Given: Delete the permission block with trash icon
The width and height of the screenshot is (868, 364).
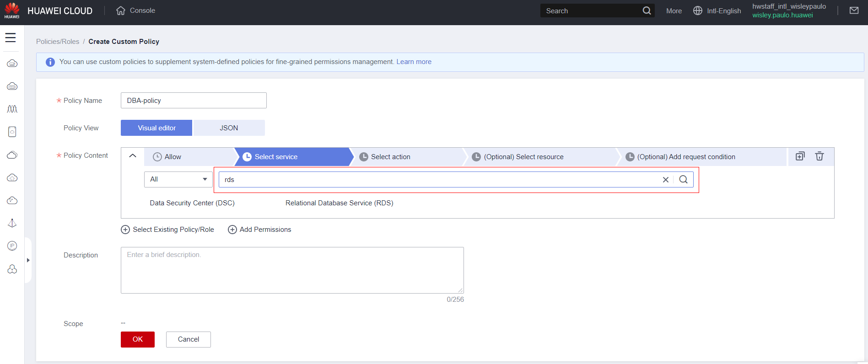Looking at the screenshot, I should coord(819,156).
